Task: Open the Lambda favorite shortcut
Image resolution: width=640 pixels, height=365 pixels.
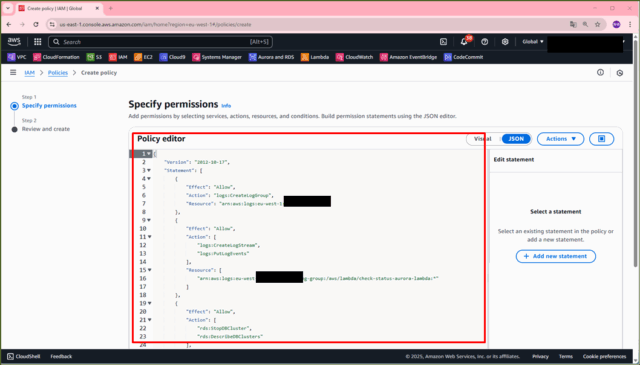Action: 315,57
